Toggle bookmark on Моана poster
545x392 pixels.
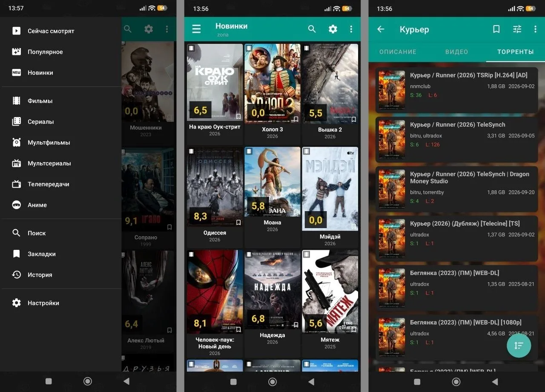tap(296, 212)
